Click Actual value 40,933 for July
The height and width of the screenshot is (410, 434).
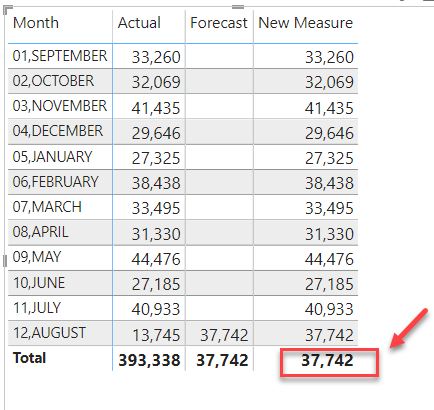[156, 309]
